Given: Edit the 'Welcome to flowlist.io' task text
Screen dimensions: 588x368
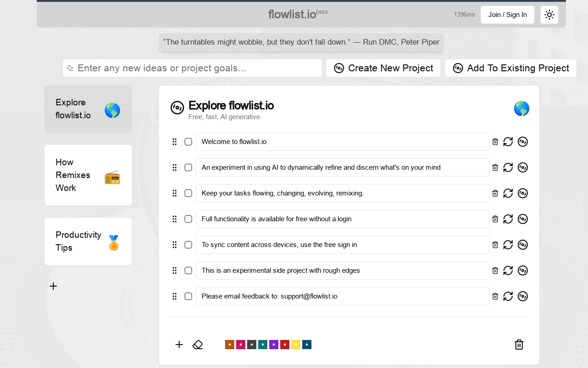Looking at the screenshot, I should (x=343, y=142).
